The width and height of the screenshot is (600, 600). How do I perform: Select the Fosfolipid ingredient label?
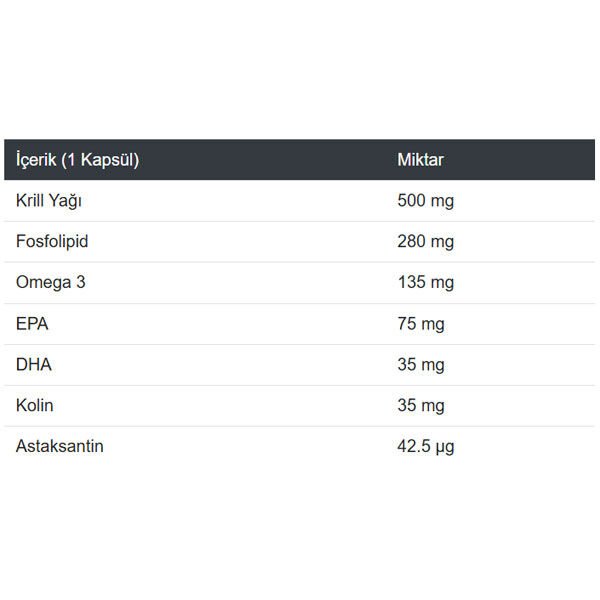[59, 242]
